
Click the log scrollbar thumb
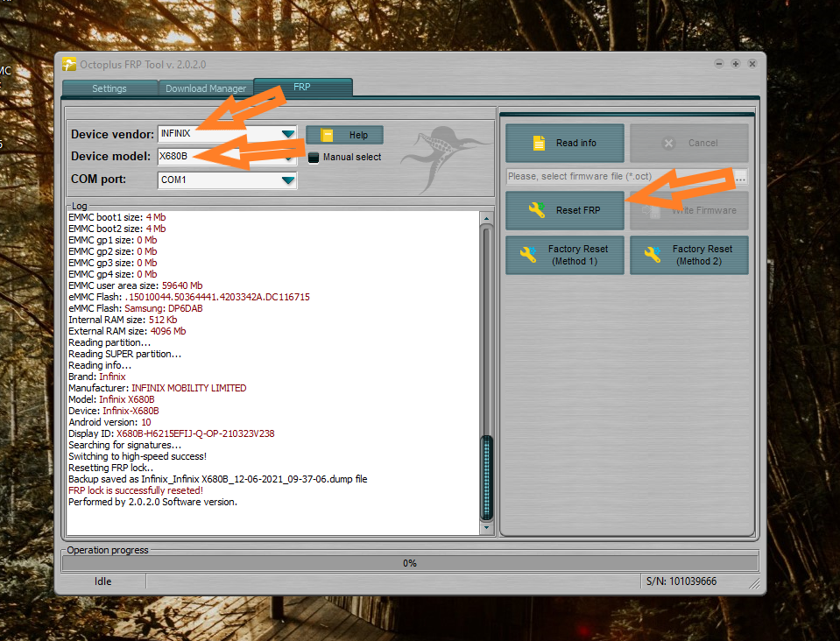tap(486, 477)
